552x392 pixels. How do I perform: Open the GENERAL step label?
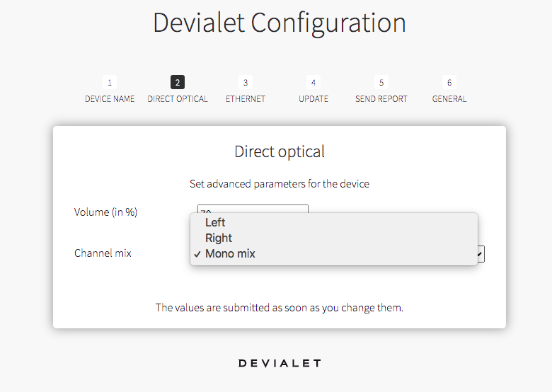pyautogui.click(x=449, y=99)
